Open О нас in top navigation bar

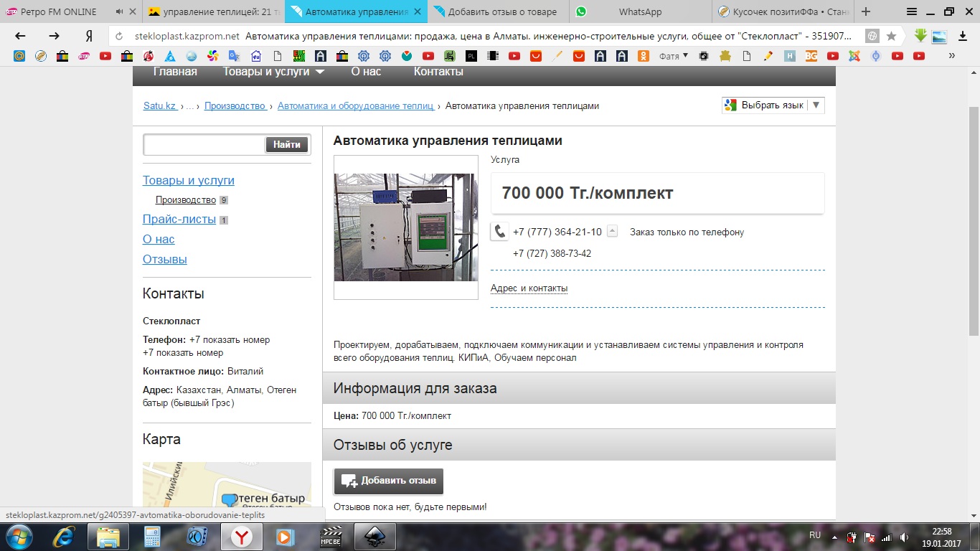tap(366, 72)
